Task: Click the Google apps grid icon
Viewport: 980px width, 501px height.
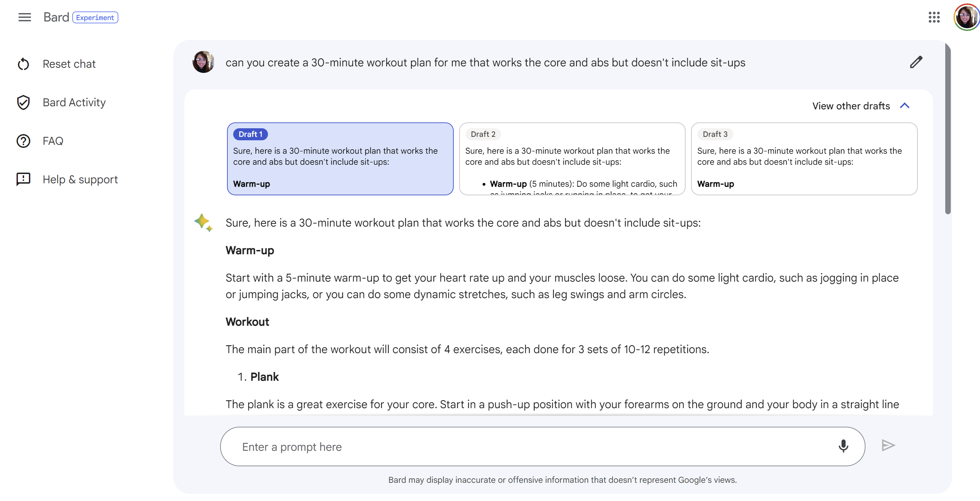Action: [x=933, y=17]
